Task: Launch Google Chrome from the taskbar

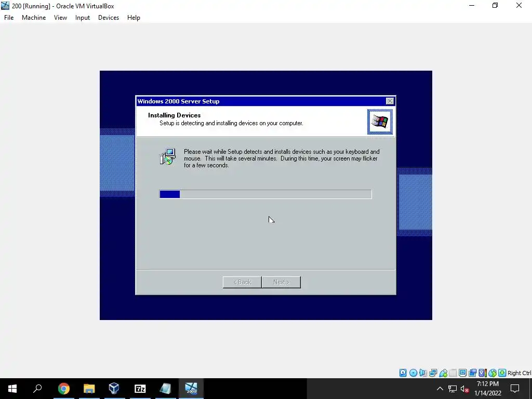Action: point(63,389)
